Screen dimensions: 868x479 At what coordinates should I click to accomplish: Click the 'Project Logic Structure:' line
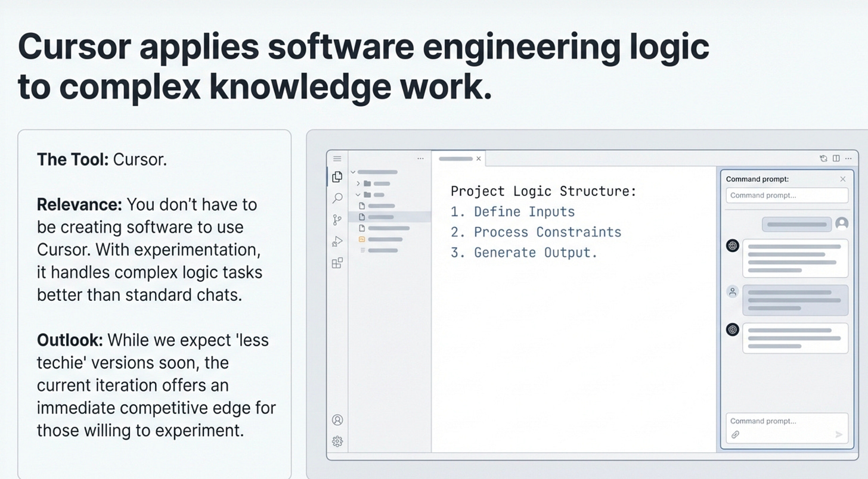tap(543, 191)
